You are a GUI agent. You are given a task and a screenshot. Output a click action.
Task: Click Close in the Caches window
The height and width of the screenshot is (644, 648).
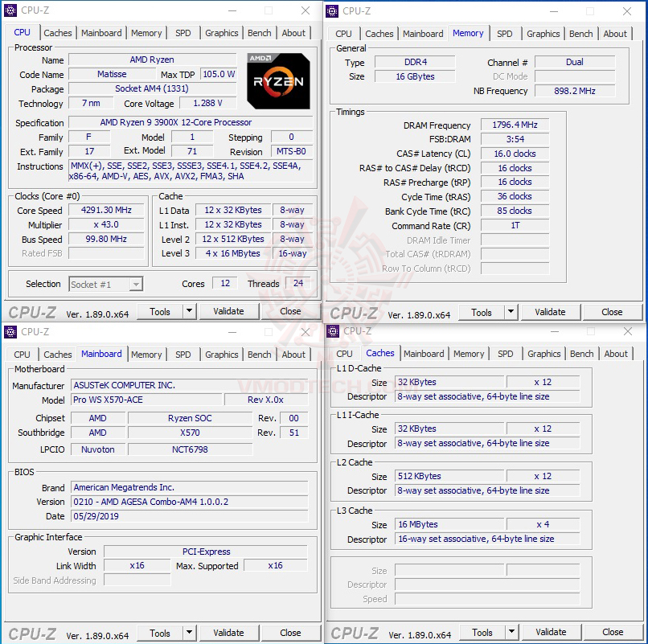point(612,632)
